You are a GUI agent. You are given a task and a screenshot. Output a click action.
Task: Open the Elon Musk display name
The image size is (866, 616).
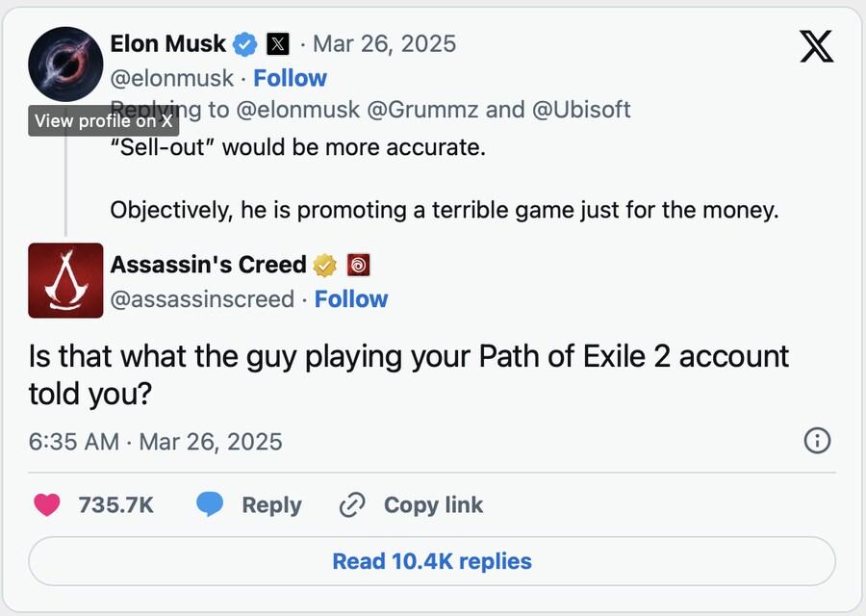pos(168,44)
